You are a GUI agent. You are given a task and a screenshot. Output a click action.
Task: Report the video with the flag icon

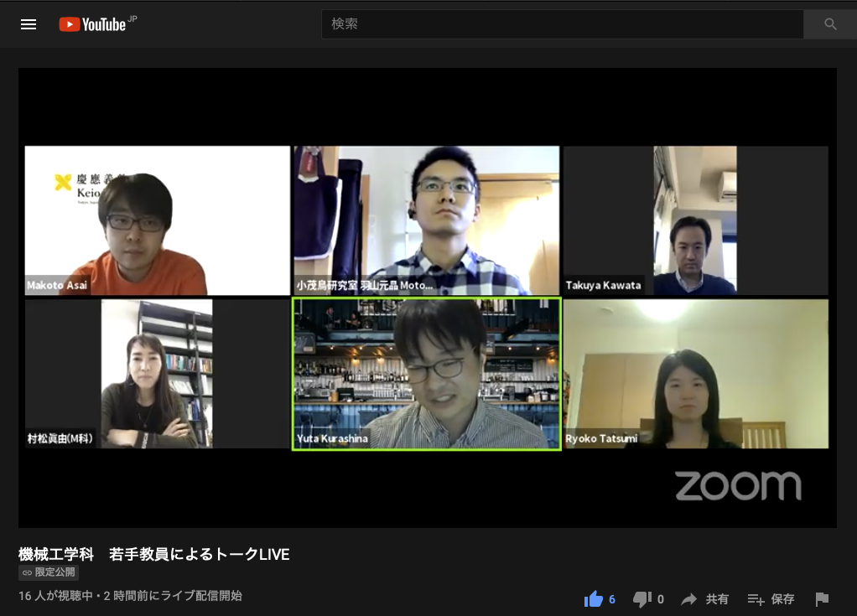pos(822,599)
